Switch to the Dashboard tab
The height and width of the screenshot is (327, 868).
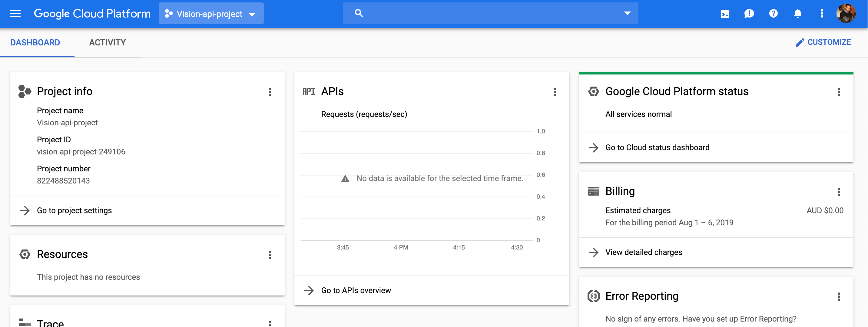click(x=35, y=42)
